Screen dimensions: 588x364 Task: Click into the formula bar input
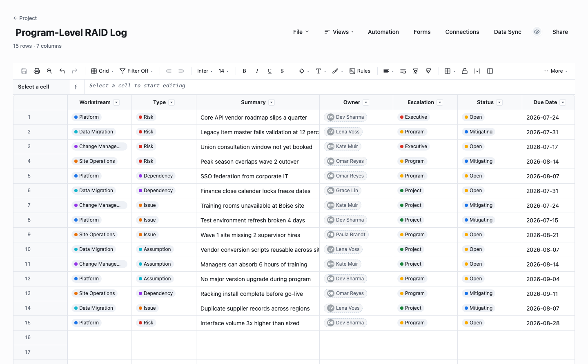(x=329, y=86)
